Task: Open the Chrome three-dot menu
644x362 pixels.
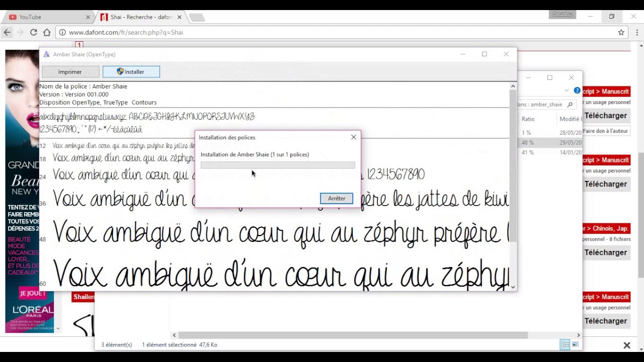Action: click(x=637, y=32)
